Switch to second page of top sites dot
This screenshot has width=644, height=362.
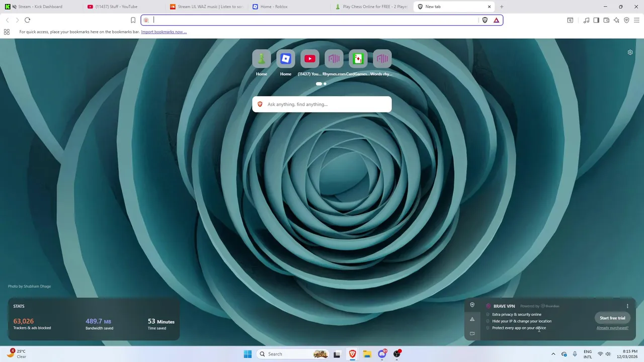(325, 84)
